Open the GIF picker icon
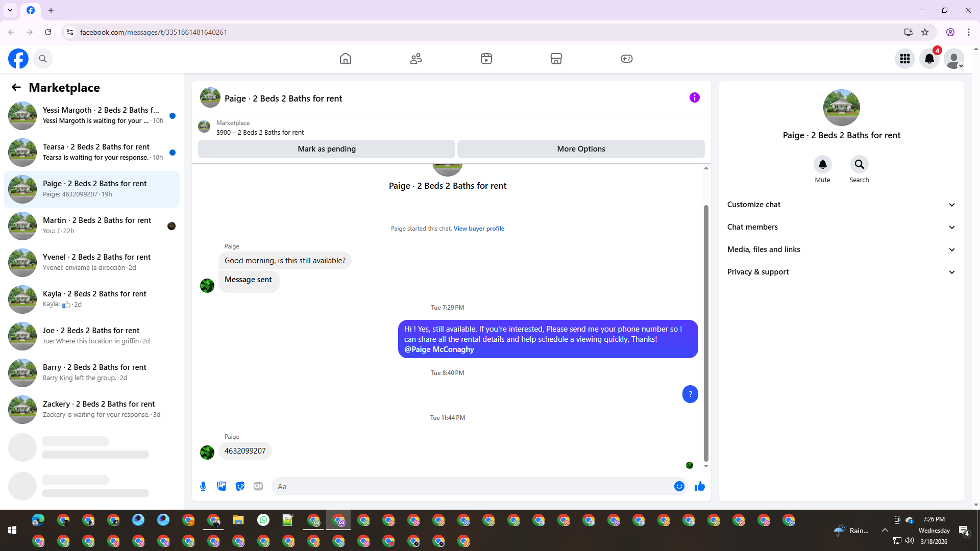This screenshot has width=980, height=551. pyautogui.click(x=258, y=486)
